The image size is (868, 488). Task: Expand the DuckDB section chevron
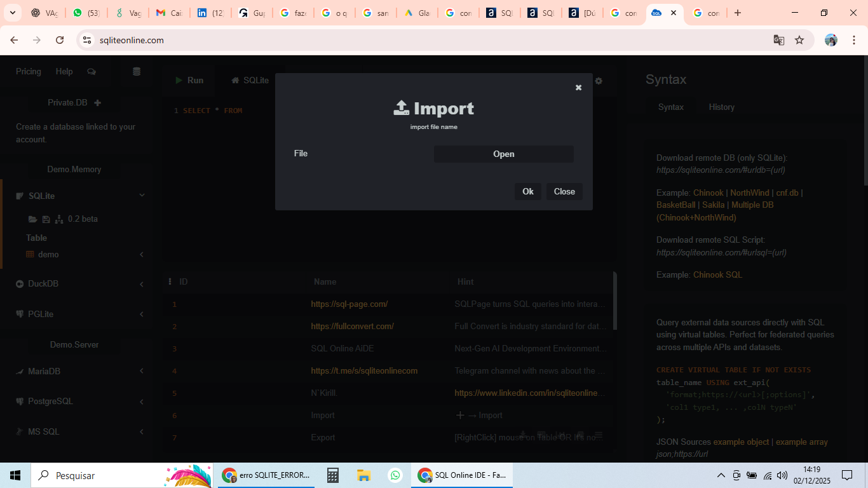[142, 284]
